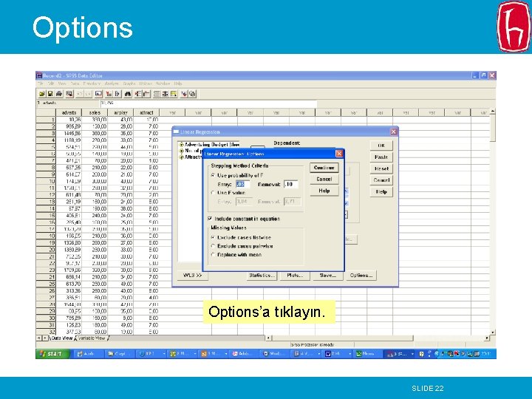Click the Reset button in Linear Regression

(381, 168)
